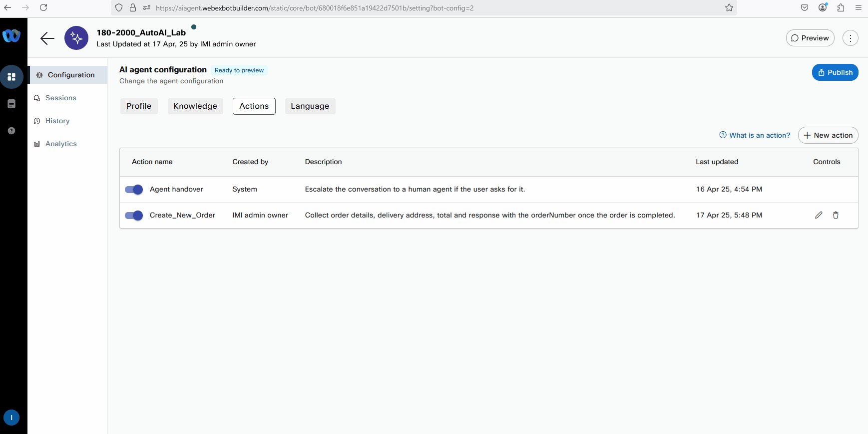
Task: Click the Publish button
Action: (835, 72)
